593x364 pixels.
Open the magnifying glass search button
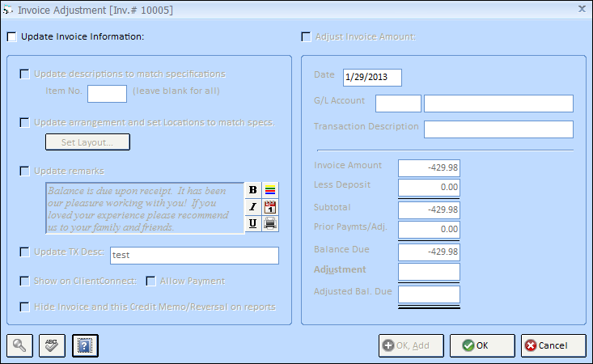(x=19, y=345)
